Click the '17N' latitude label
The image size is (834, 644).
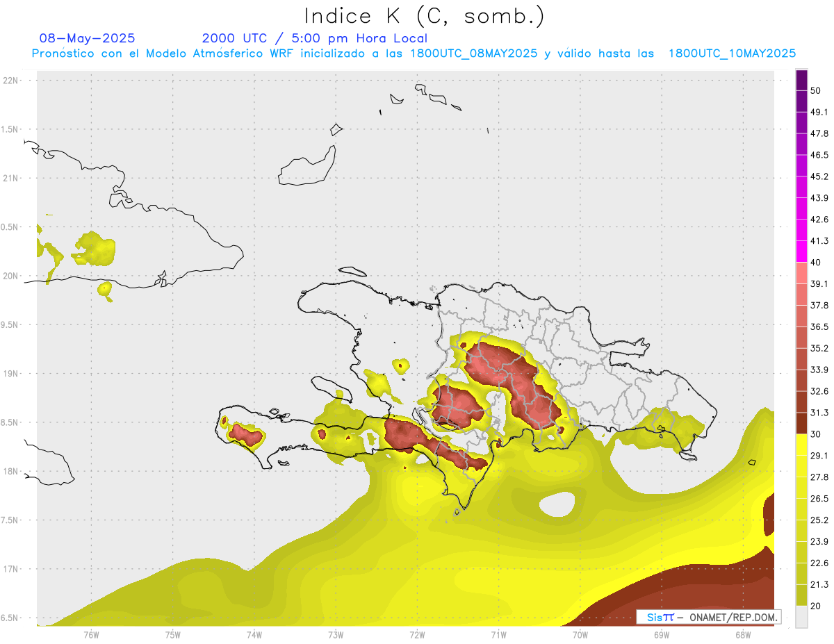coord(10,569)
